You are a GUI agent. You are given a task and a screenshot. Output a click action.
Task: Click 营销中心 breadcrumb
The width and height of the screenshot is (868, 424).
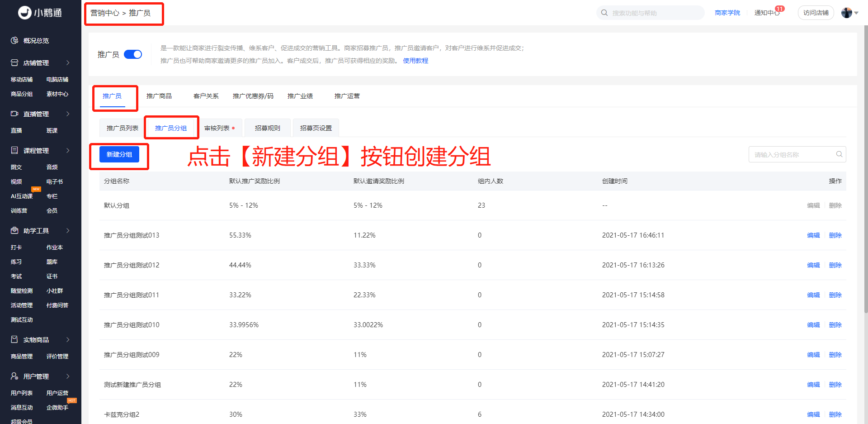(105, 13)
